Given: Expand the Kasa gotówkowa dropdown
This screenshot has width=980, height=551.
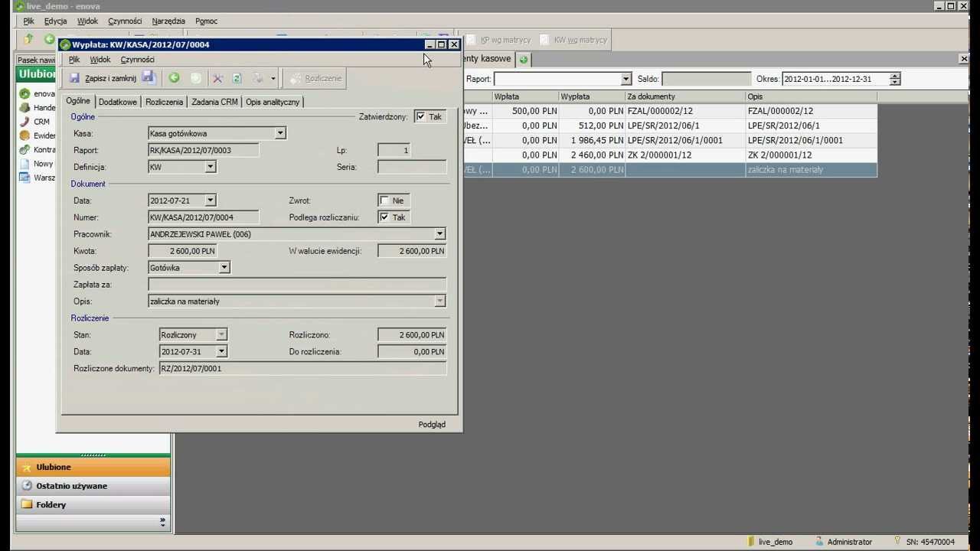Looking at the screenshot, I should 280,133.
